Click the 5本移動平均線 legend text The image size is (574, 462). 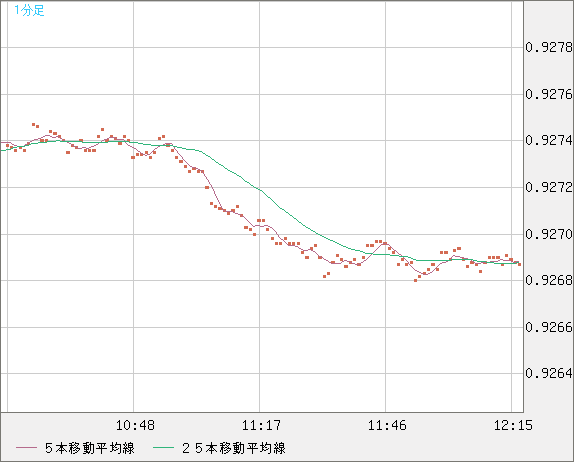pos(90,448)
